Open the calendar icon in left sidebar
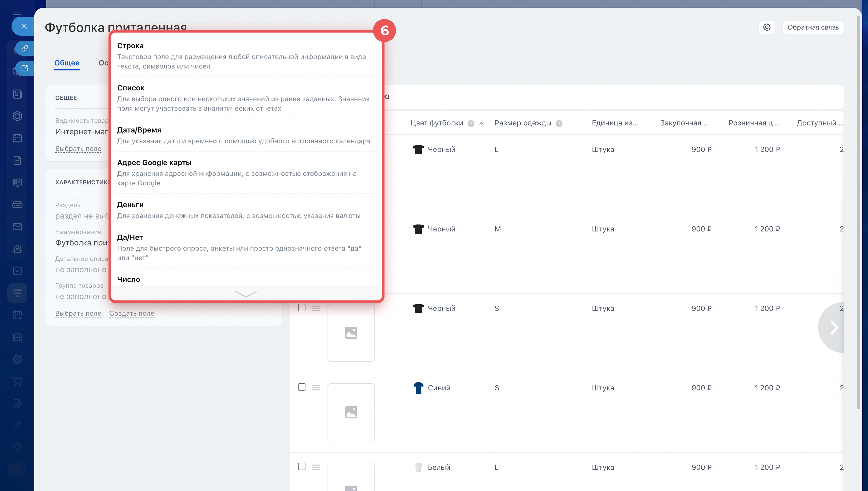 point(17,138)
